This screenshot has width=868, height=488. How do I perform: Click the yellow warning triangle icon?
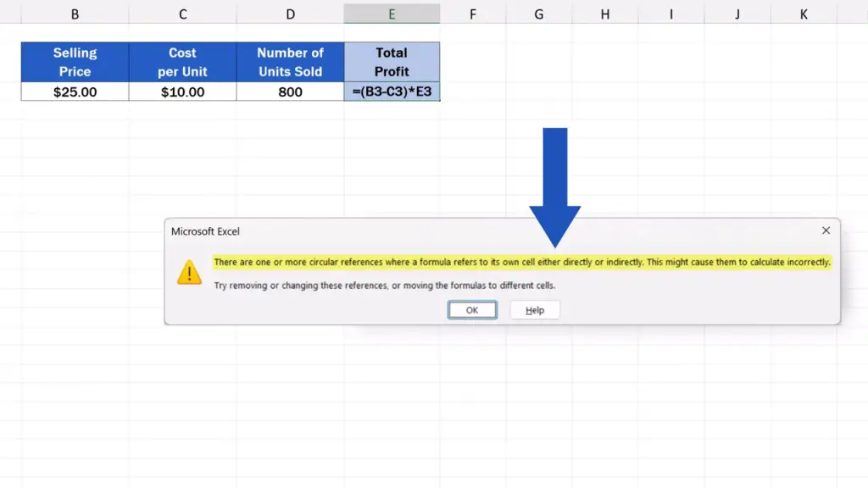click(x=189, y=272)
